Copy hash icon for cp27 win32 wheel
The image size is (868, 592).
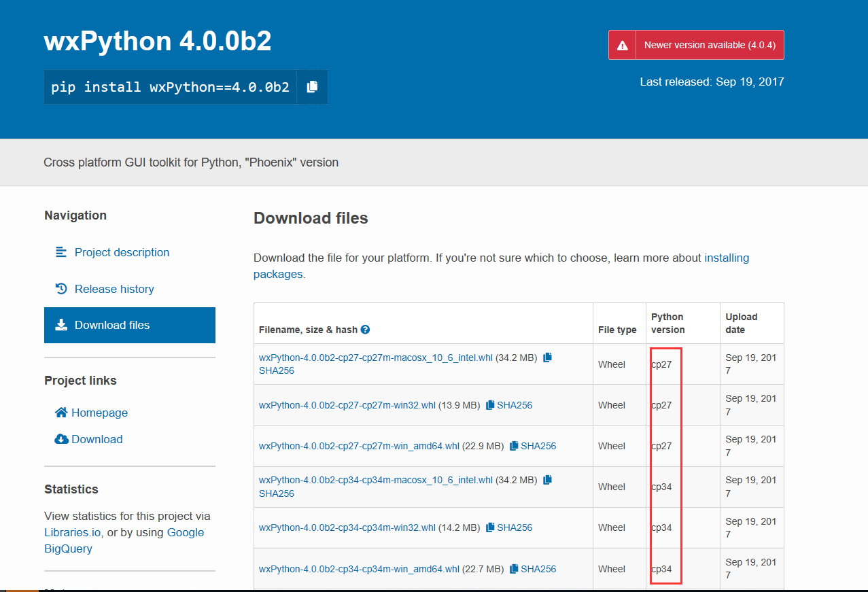pos(489,405)
